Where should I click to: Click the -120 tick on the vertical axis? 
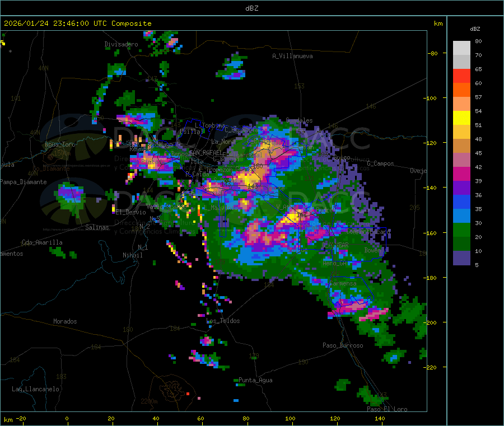(431, 143)
